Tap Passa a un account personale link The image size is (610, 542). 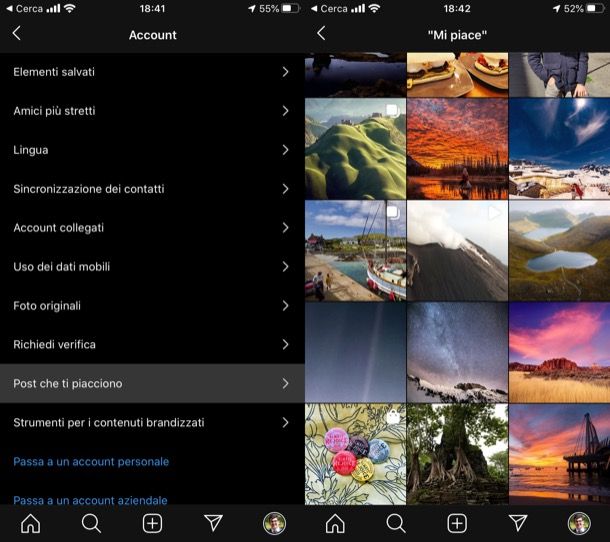tap(91, 461)
